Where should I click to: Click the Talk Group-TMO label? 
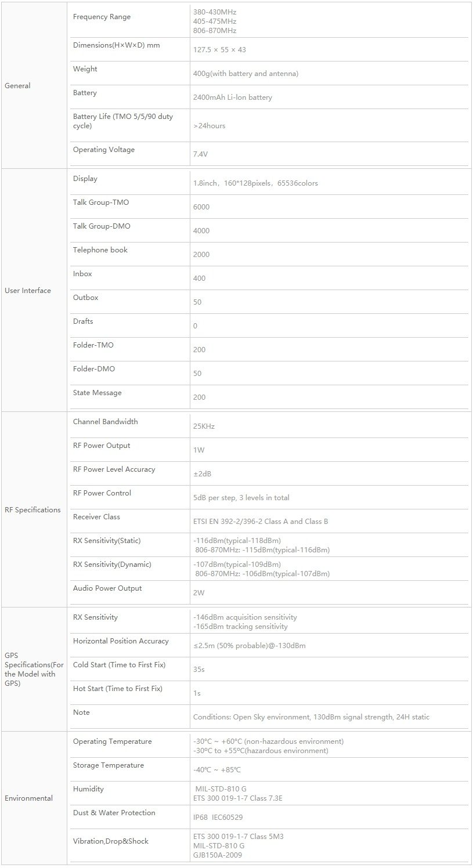point(101,202)
